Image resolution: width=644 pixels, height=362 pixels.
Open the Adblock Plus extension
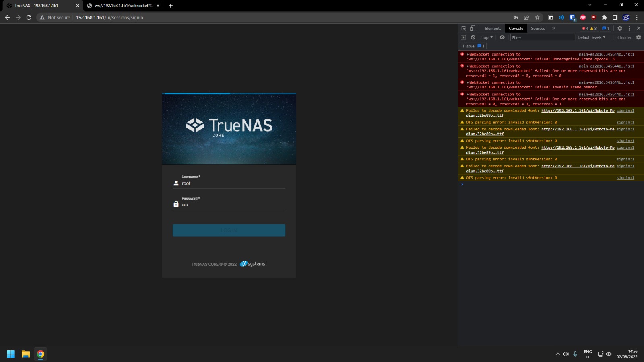[x=583, y=17]
